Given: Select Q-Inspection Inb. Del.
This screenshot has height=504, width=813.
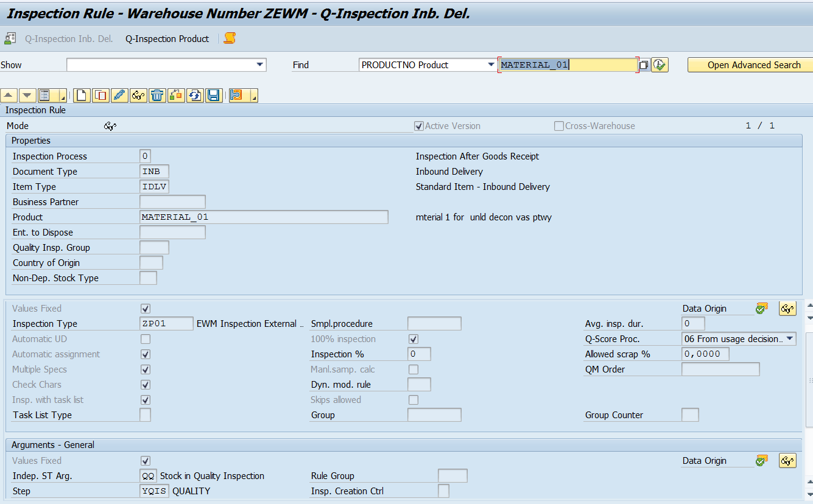Looking at the screenshot, I should point(69,38).
